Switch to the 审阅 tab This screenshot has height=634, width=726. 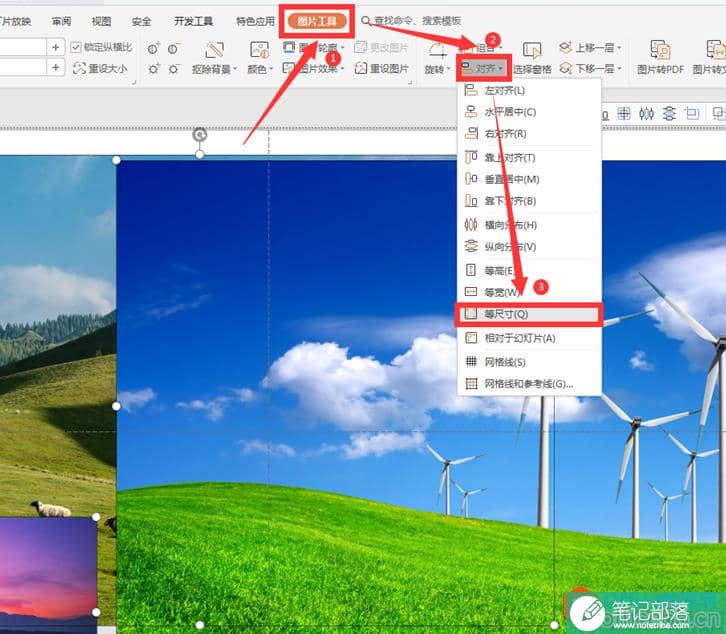(61, 21)
